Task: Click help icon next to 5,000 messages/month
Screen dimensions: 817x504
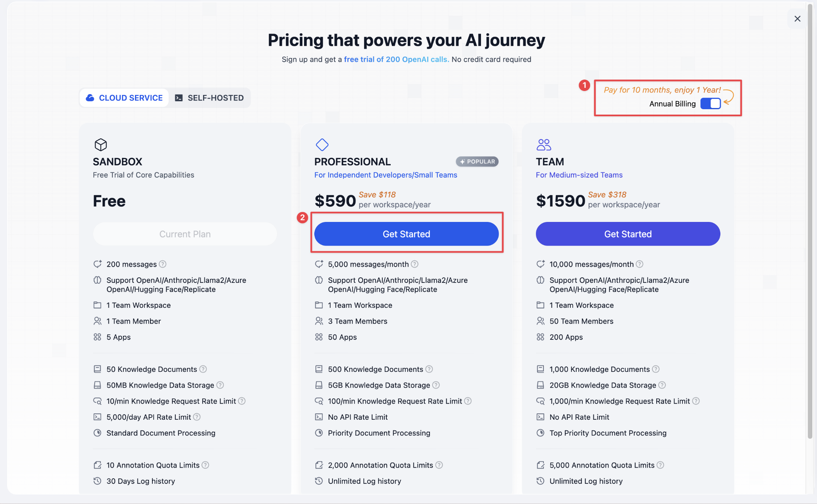Action: tap(414, 264)
